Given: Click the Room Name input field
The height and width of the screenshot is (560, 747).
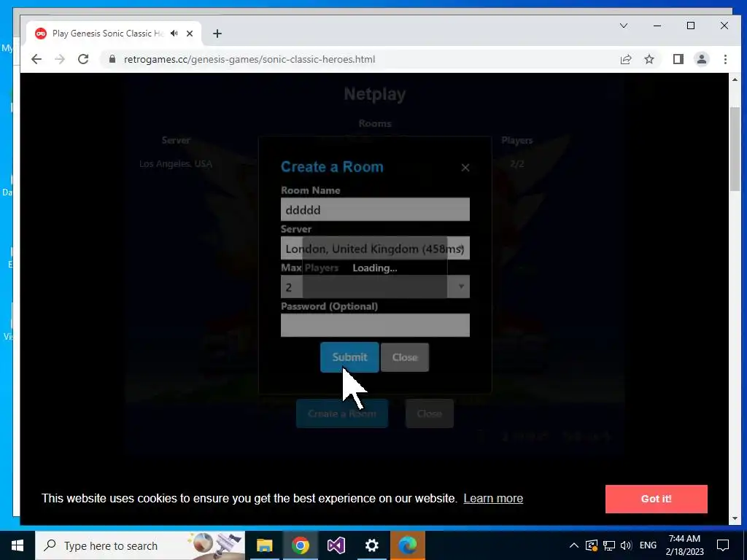Looking at the screenshot, I should tap(375, 209).
